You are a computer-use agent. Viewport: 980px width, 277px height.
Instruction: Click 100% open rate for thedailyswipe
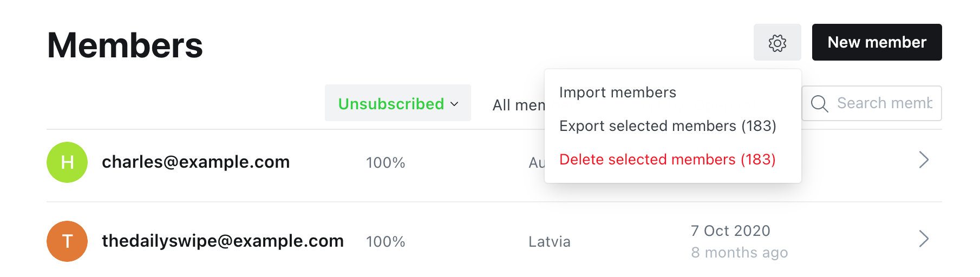[386, 242]
